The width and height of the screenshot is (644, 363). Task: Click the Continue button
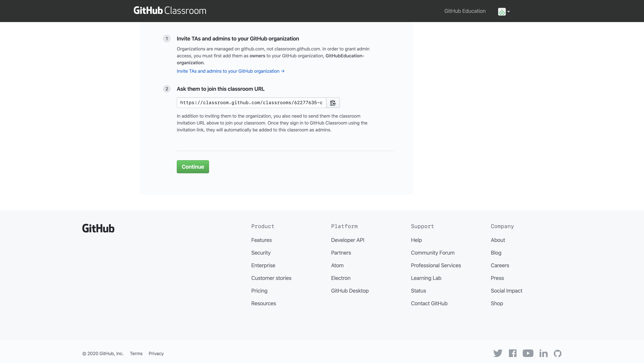193,167
